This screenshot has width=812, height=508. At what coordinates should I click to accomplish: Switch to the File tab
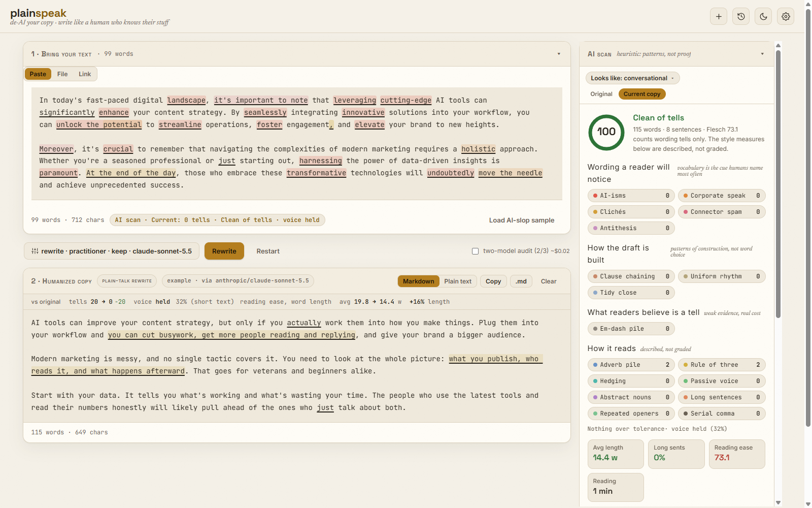pos(62,74)
